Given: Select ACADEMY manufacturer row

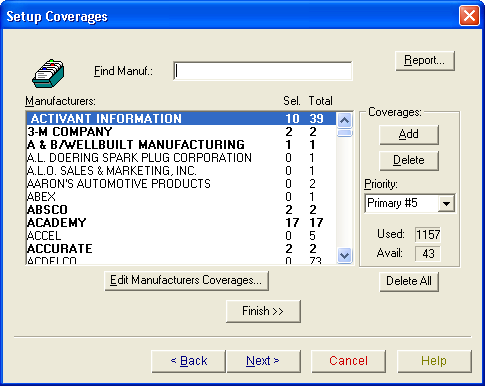Looking at the screenshot, I should [x=181, y=223].
